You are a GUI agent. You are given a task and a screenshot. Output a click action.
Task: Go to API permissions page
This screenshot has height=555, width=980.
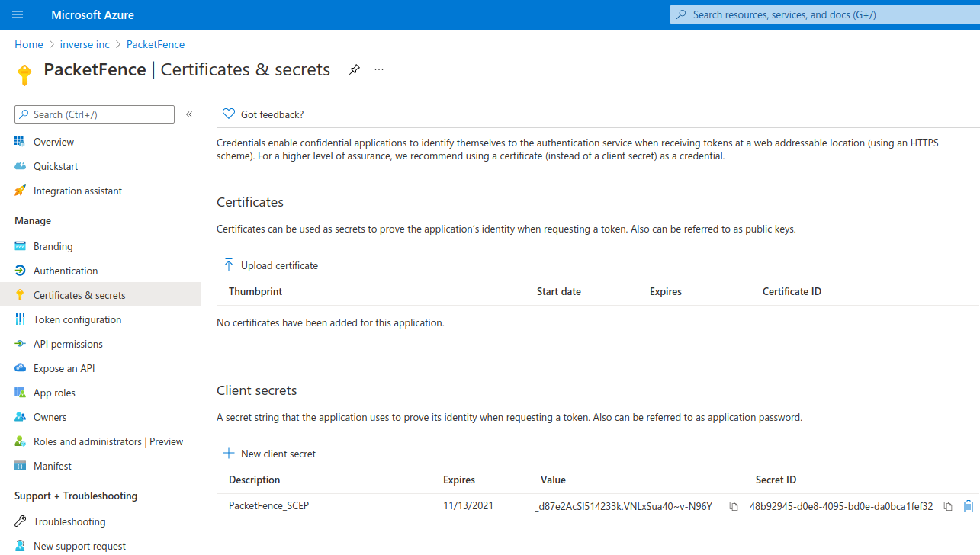point(68,344)
